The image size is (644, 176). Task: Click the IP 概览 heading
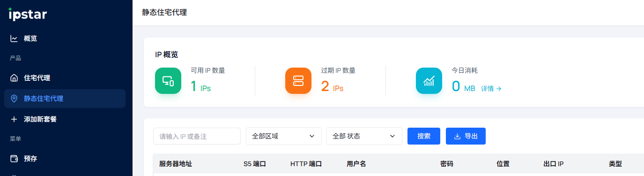click(167, 54)
